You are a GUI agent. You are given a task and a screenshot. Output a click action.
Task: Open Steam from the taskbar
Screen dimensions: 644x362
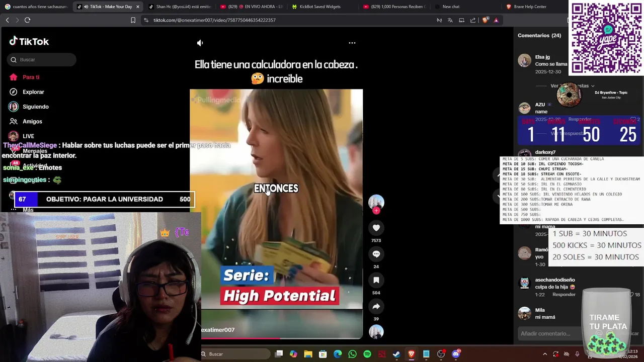click(x=396, y=354)
